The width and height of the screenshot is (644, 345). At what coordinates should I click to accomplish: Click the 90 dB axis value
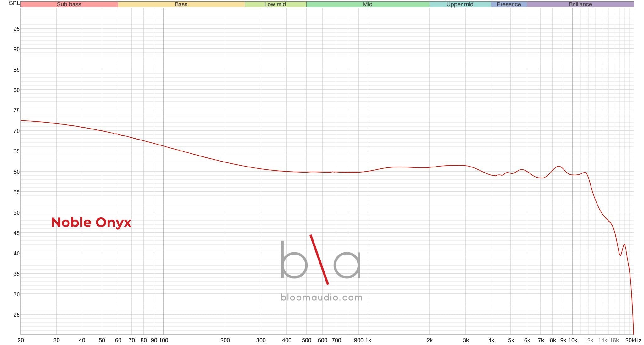click(16, 49)
